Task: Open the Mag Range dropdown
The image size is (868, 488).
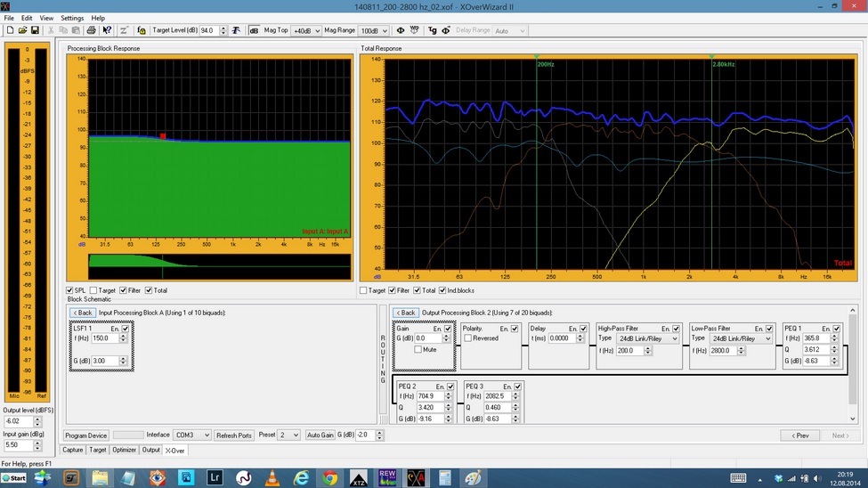Action: tap(374, 31)
